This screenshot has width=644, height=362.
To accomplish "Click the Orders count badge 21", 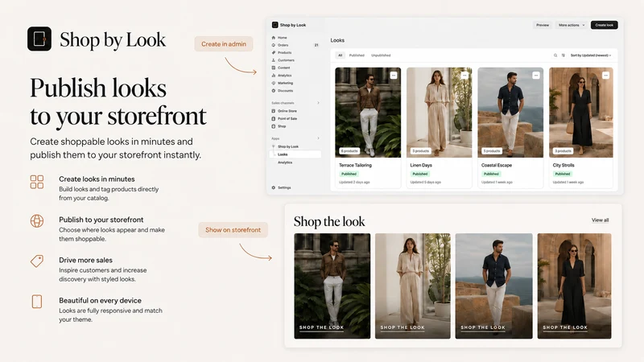I will (x=316, y=45).
